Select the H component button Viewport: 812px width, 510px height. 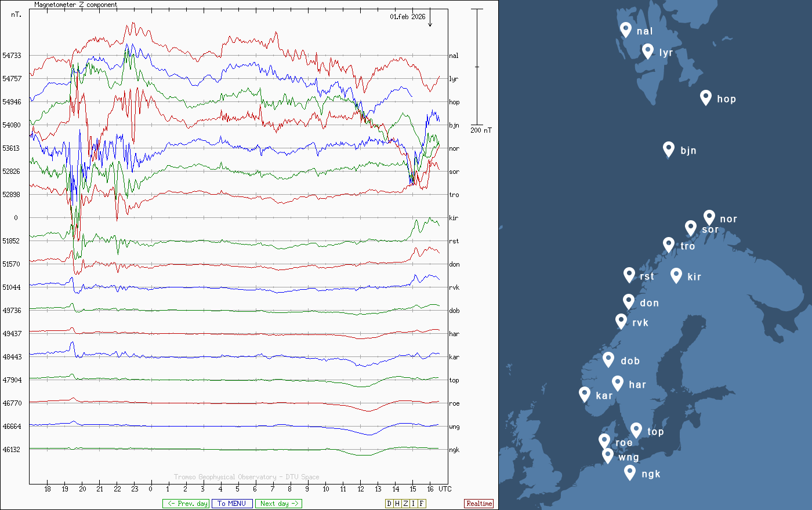(397, 504)
